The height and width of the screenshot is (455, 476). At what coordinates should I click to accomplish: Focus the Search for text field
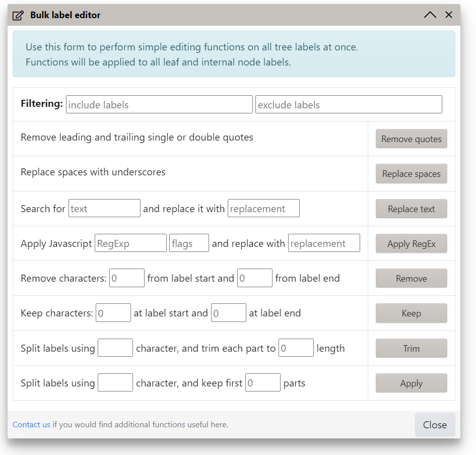pos(104,209)
